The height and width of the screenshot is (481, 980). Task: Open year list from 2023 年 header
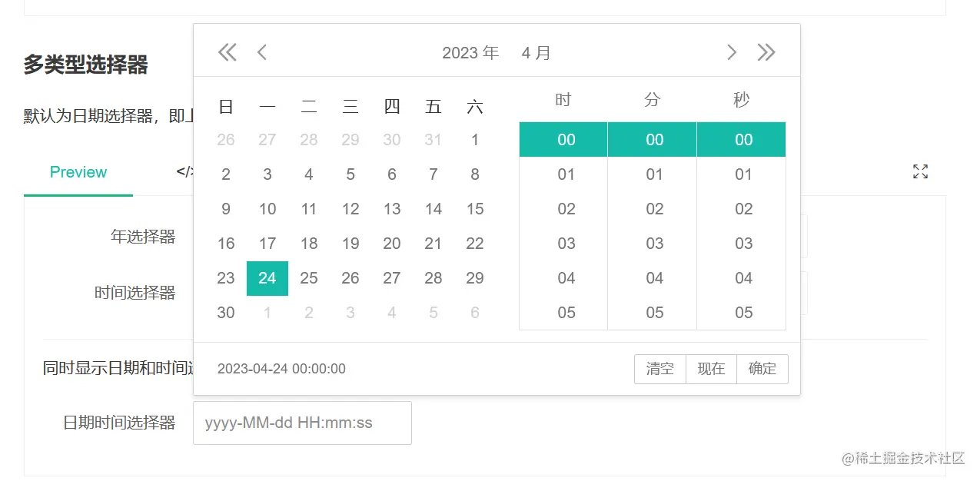(x=470, y=53)
